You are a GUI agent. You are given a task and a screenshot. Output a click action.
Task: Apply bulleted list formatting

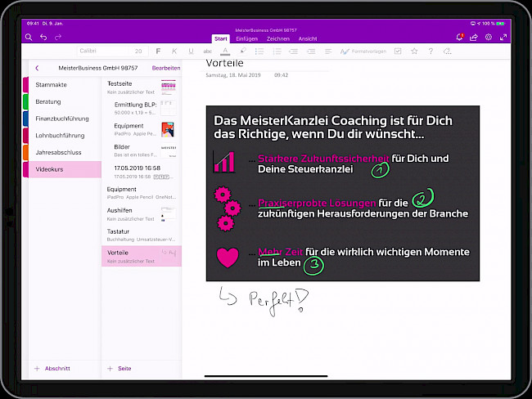click(x=259, y=52)
